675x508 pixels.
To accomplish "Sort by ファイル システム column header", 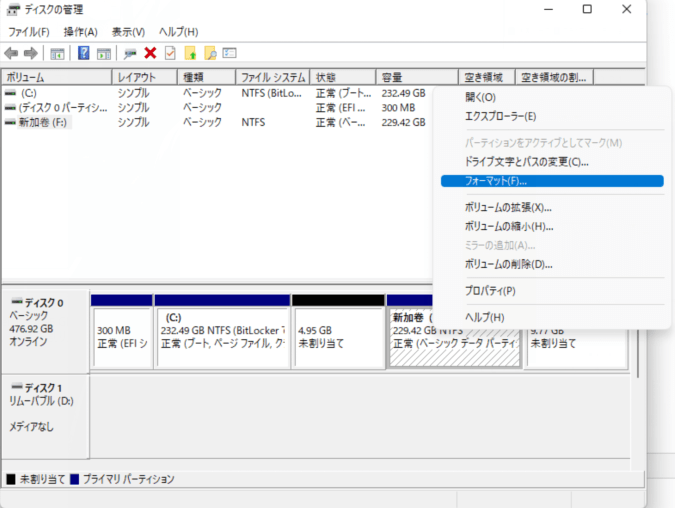I will [273, 77].
